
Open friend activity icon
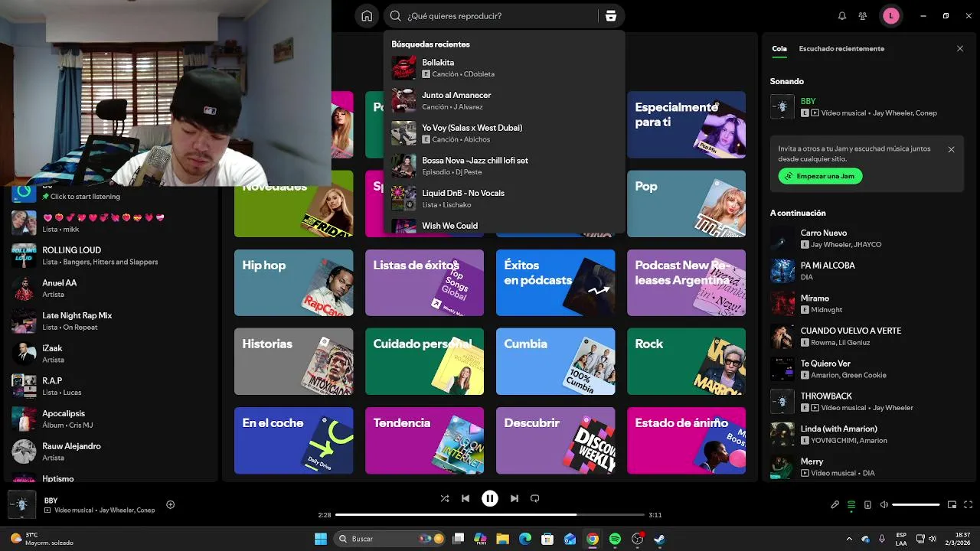tap(863, 16)
